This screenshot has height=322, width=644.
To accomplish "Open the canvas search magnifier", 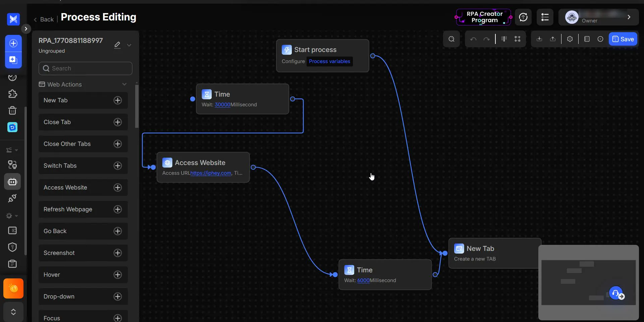I will click(451, 39).
